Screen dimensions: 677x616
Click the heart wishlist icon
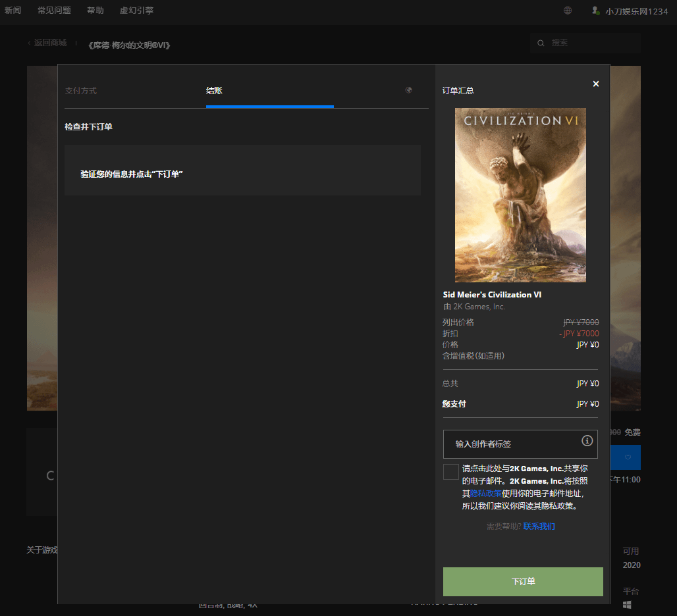(628, 457)
